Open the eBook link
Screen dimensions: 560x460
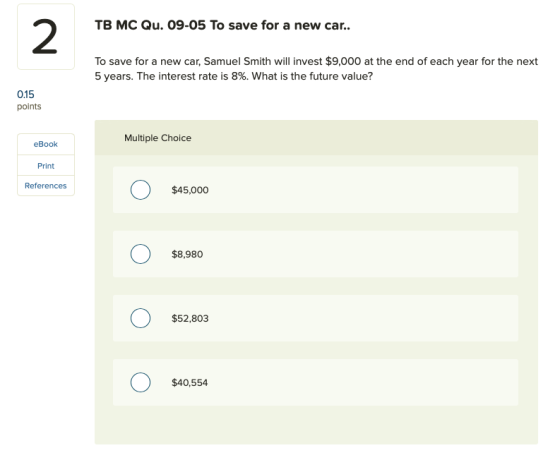pyautogui.click(x=46, y=144)
